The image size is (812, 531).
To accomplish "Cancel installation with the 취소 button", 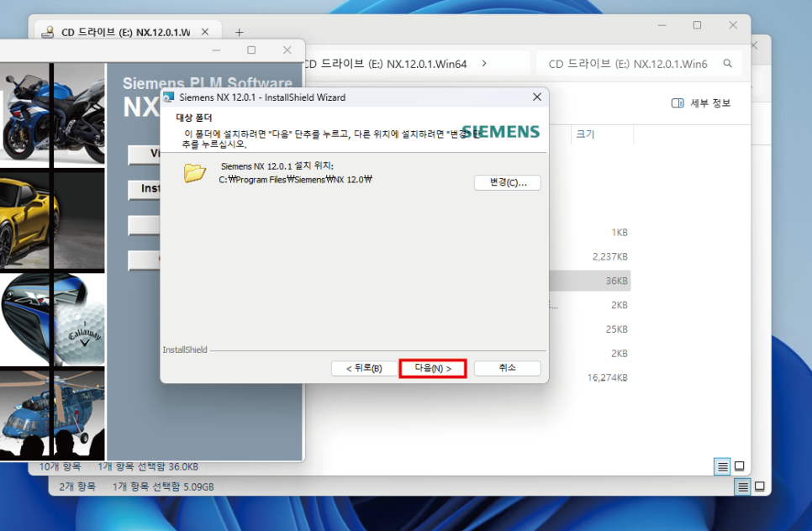I will pyautogui.click(x=508, y=369).
